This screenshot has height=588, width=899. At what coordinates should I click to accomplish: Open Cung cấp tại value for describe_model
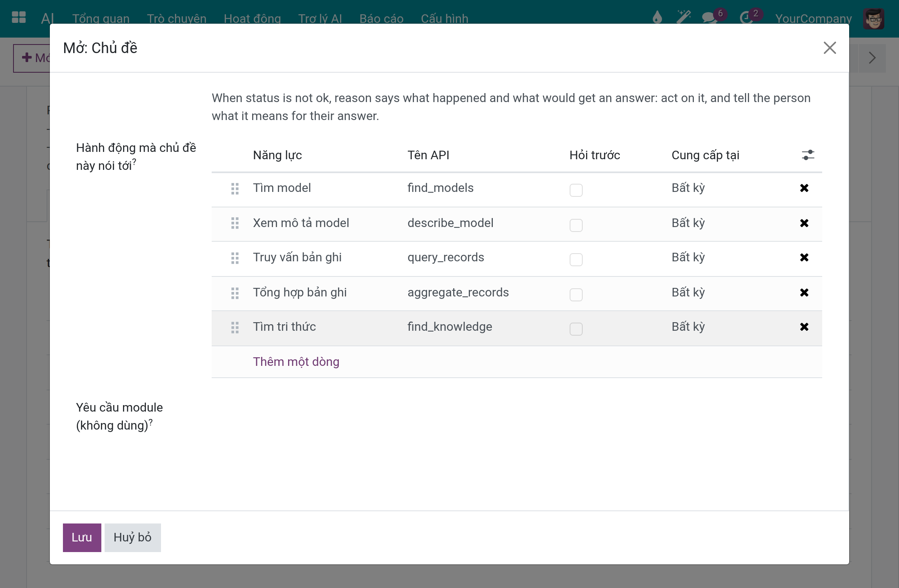pos(688,223)
